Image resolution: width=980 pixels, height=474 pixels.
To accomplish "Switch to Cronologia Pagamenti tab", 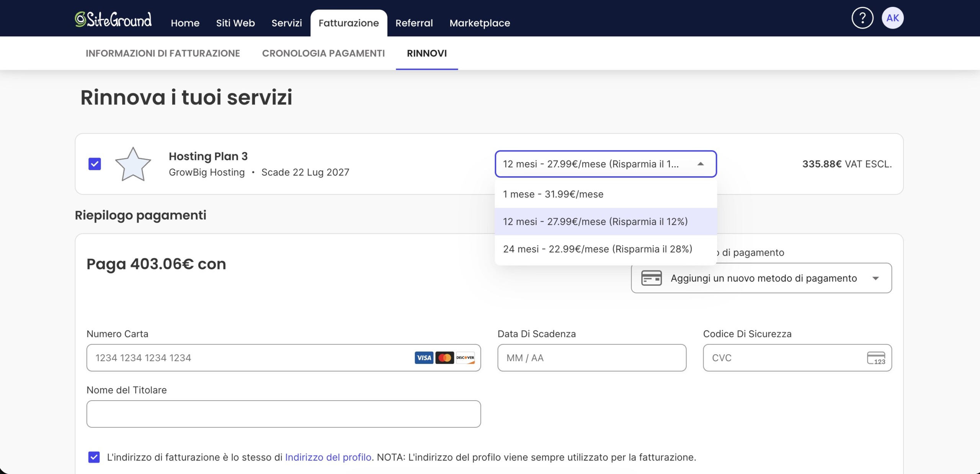I will pos(323,53).
